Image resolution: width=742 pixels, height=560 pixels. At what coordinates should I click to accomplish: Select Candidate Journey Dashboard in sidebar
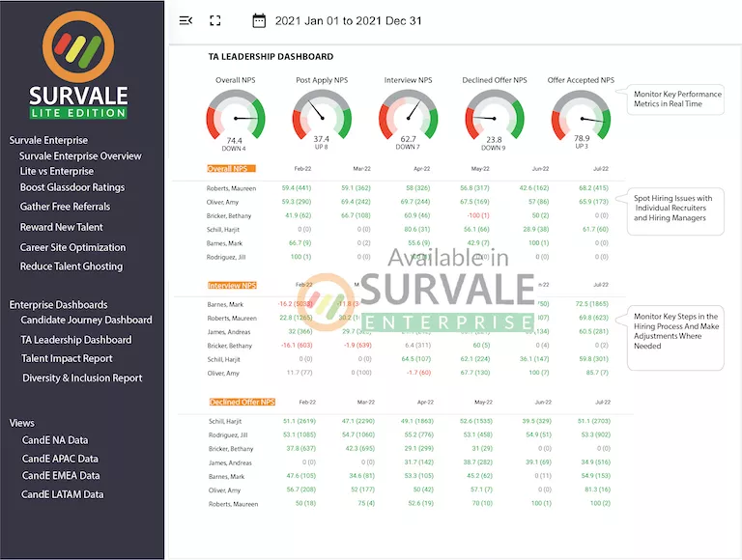click(86, 321)
